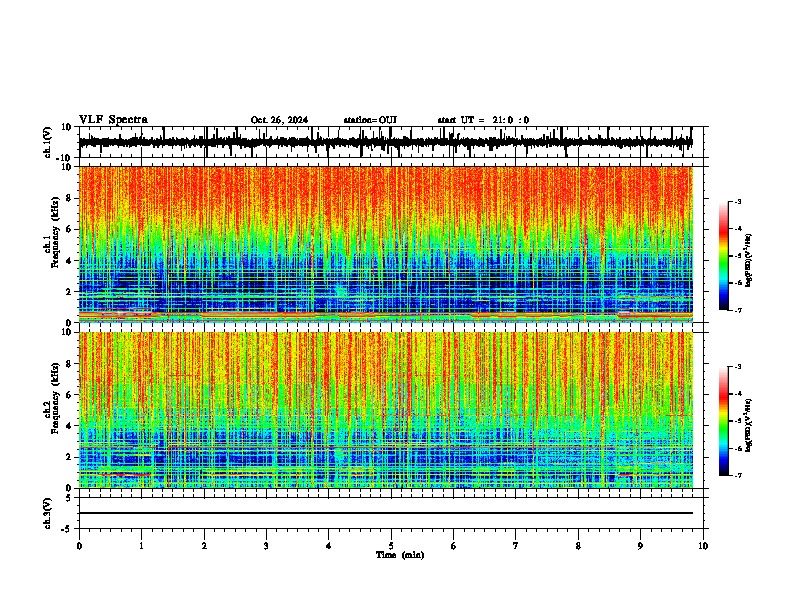Click the ch.1 color bar log(PSD) label
The image size is (792, 612).
[x=748, y=261]
